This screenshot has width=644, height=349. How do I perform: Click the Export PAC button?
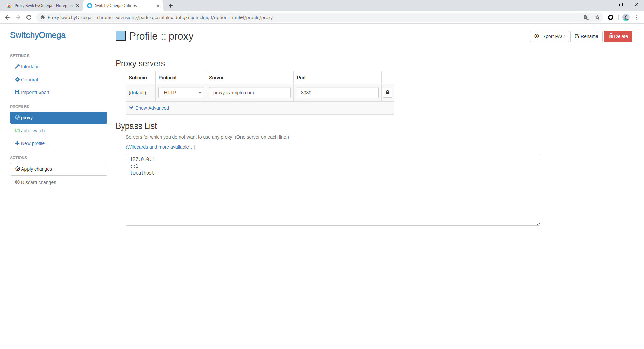pyautogui.click(x=549, y=36)
